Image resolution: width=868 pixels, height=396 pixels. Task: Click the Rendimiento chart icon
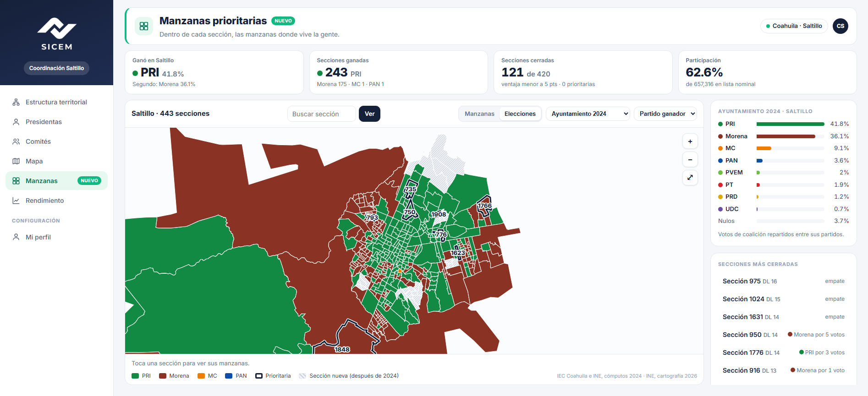click(x=16, y=201)
